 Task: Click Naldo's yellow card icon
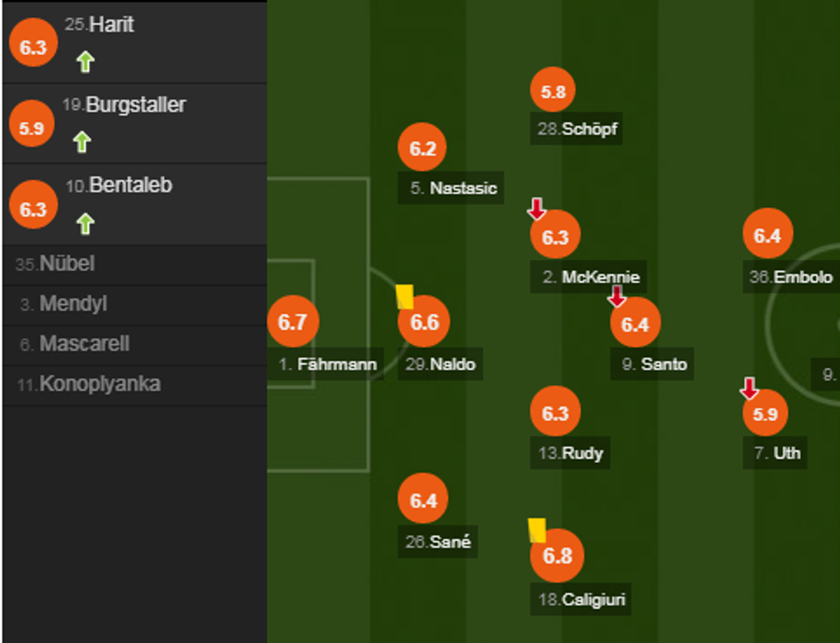tap(405, 297)
